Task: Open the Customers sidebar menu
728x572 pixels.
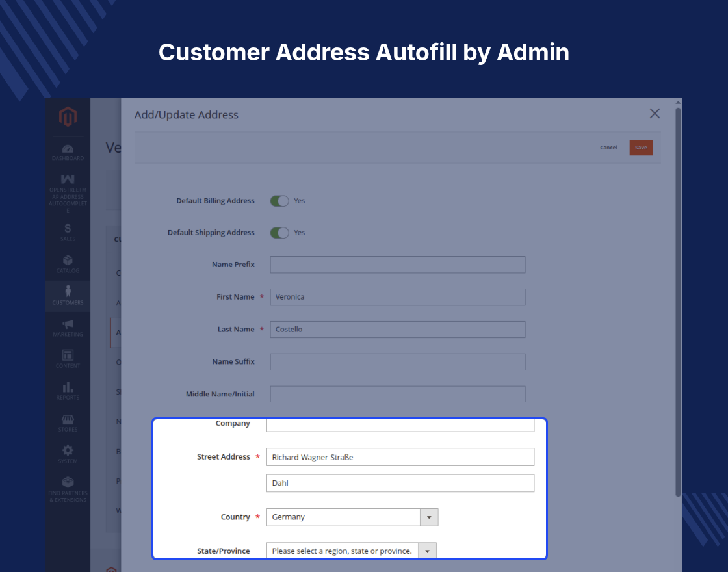Action: (68, 296)
